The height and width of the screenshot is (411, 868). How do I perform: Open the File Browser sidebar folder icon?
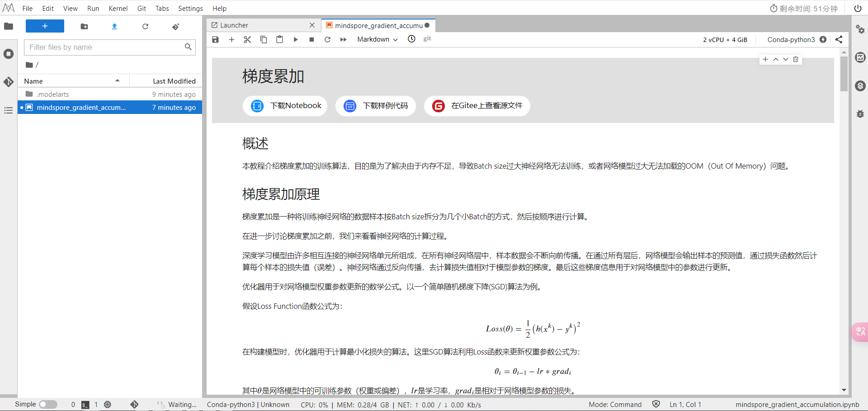click(x=8, y=26)
